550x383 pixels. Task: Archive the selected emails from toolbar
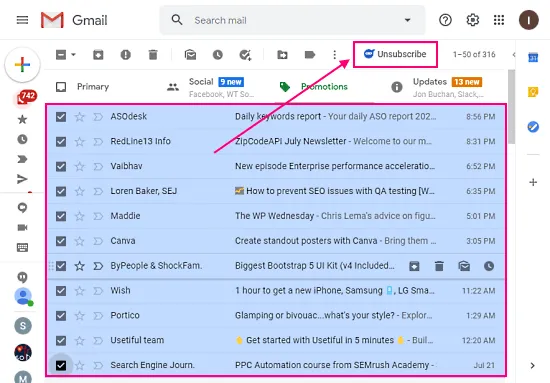point(98,55)
